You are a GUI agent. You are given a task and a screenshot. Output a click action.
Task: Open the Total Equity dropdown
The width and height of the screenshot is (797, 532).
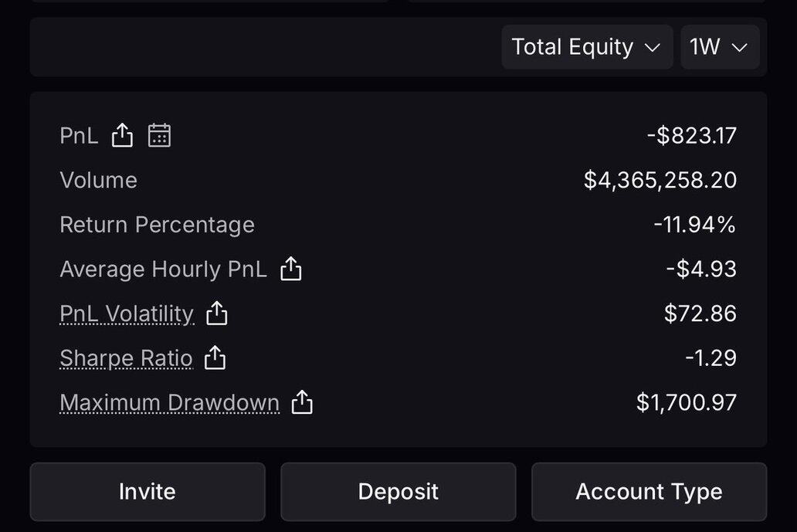coord(587,47)
